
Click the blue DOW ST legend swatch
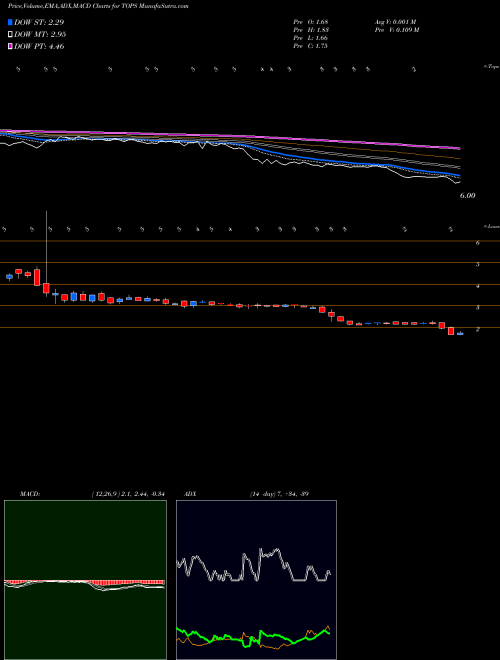click(x=10, y=22)
